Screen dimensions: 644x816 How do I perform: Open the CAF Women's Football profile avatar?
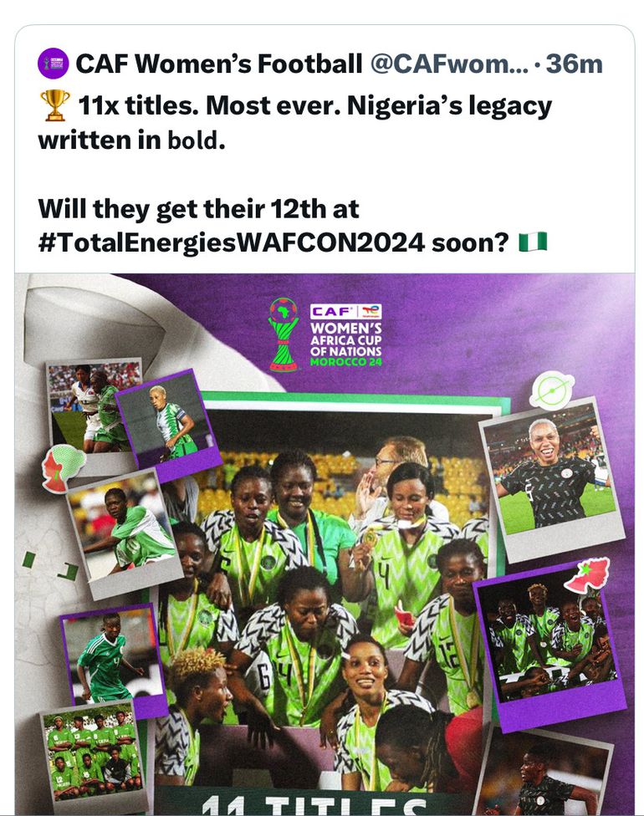point(53,64)
